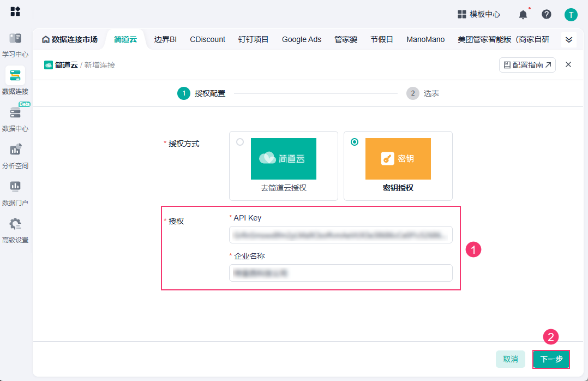The height and width of the screenshot is (381, 588).
Task: Open 配置指南 guide button
Action: [x=527, y=65]
